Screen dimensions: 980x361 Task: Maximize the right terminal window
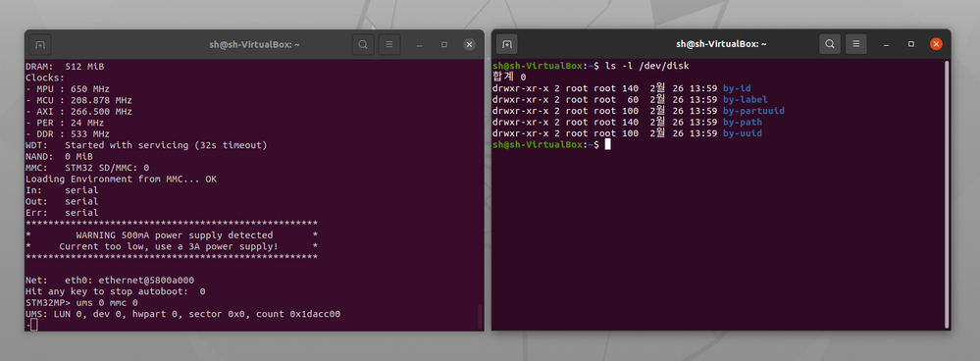pyautogui.click(x=911, y=44)
